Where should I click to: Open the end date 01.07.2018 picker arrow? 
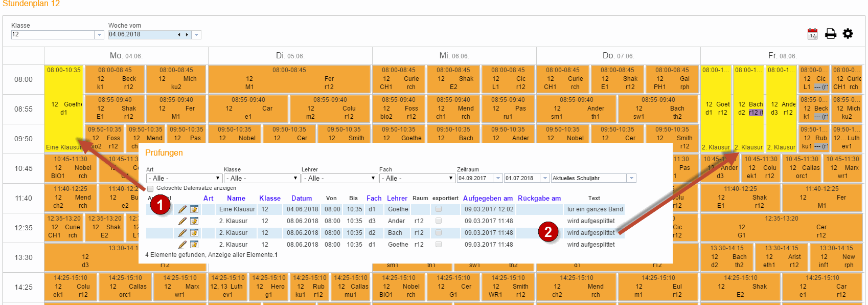pos(545,178)
